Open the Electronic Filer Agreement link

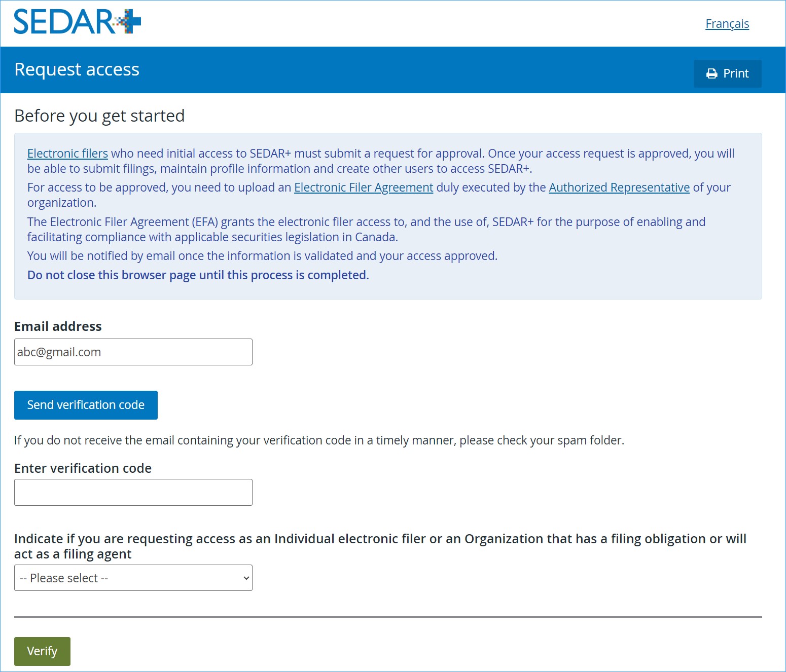(x=364, y=188)
